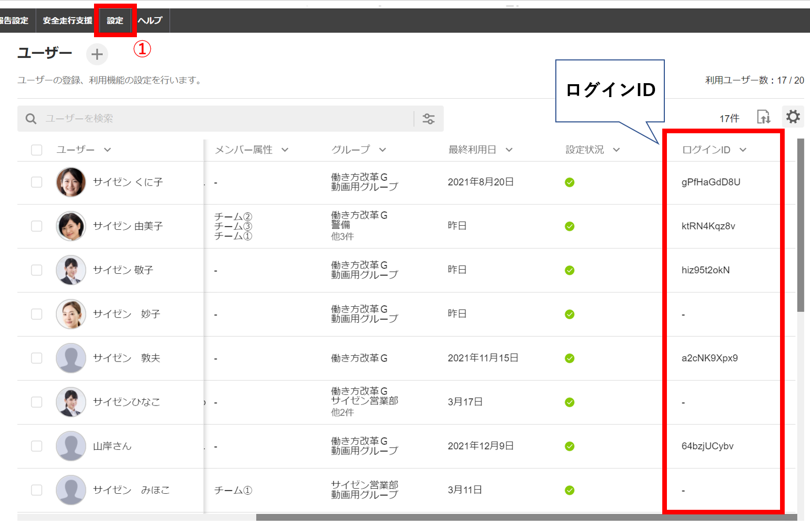Expand the ログインID column dropdown

[743, 150]
